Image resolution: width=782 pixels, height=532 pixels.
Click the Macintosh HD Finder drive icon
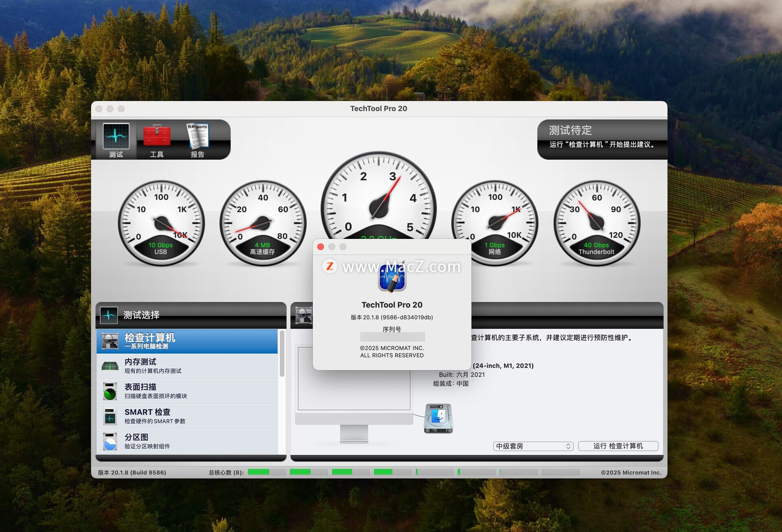[x=438, y=418]
